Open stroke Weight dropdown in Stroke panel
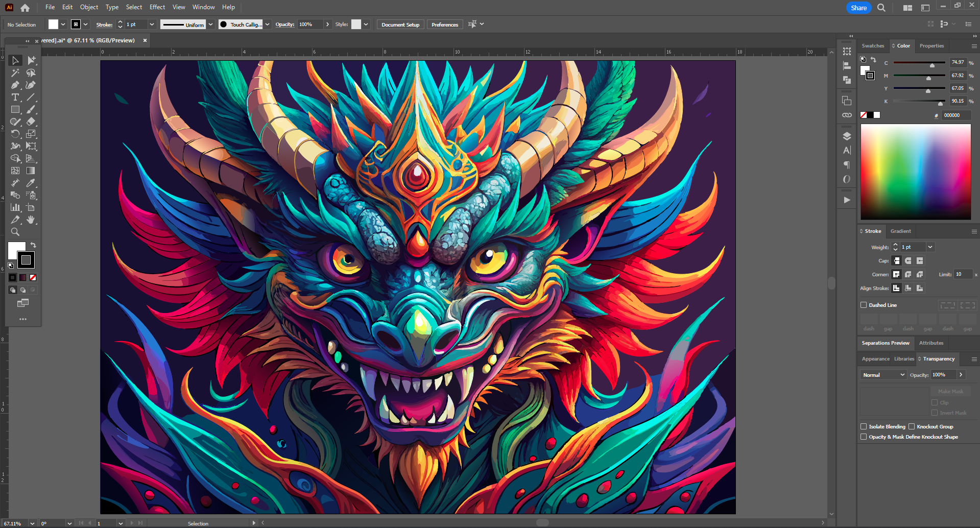980x528 pixels. (930, 247)
